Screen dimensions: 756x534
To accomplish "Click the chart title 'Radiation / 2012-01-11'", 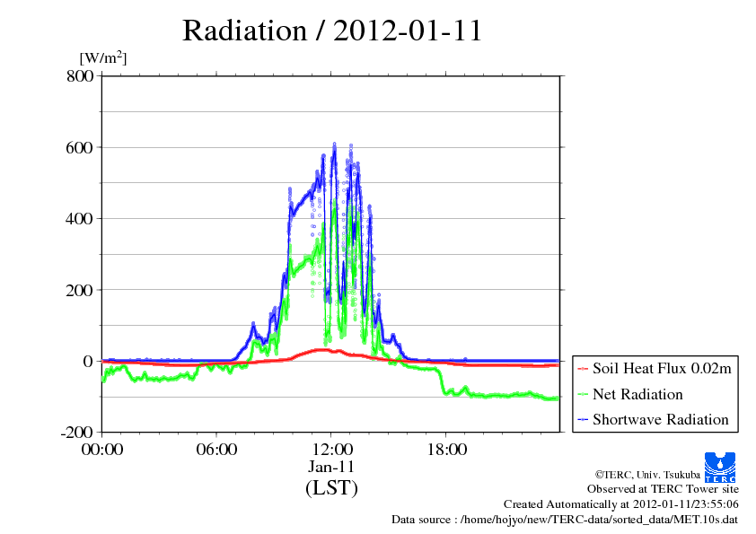I will (332, 31).
